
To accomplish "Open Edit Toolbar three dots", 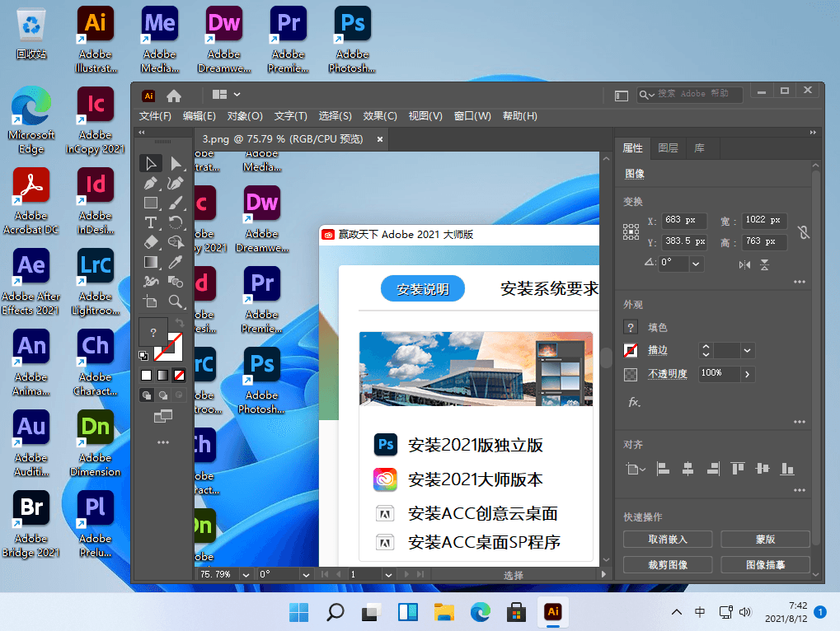I will 163,442.
